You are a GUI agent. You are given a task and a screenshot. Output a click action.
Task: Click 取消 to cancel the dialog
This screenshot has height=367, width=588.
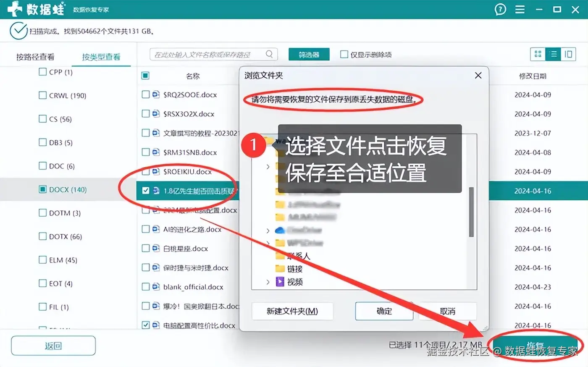pyautogui.click(x=448, y=311)
